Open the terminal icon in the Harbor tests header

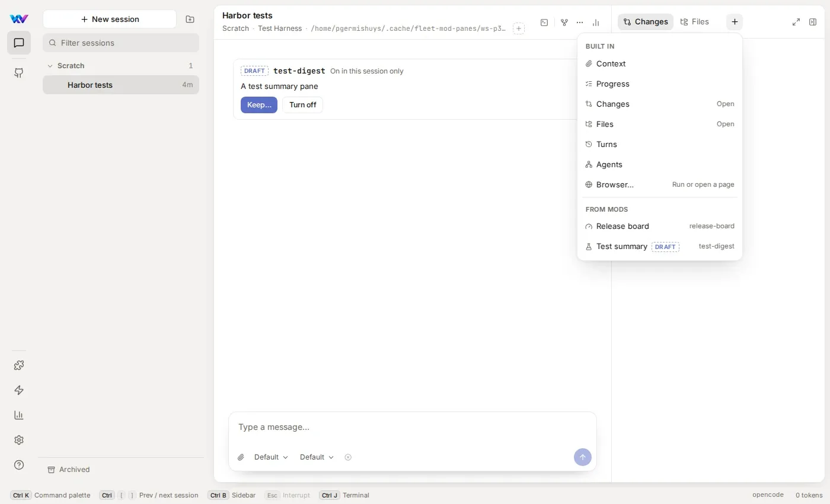click(x=544, y=23)
